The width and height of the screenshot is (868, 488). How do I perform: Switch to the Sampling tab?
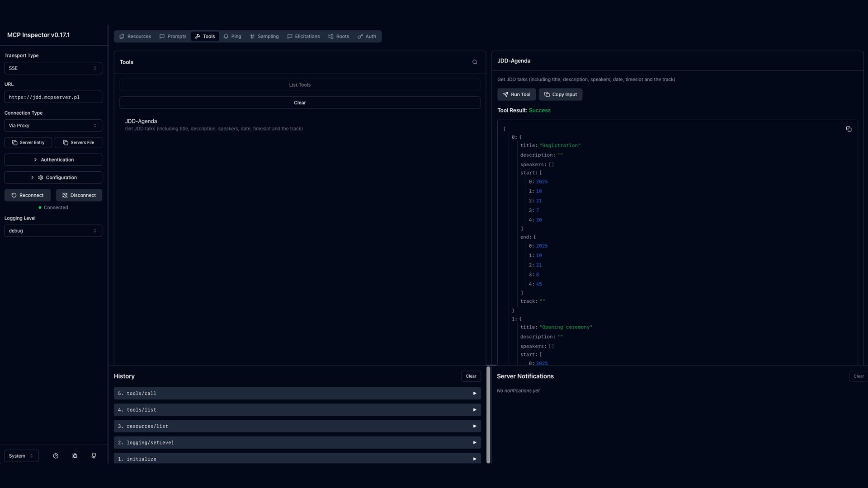pyautogui.click(x=264, y=37)
